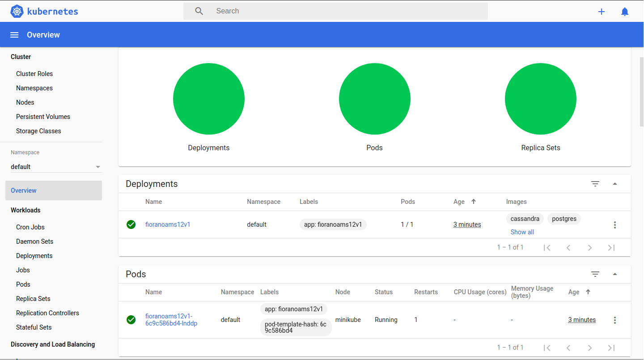Click the plus icon to create a resource
Image resolution: width=644 pixels, height=360 pixels.
602,12
